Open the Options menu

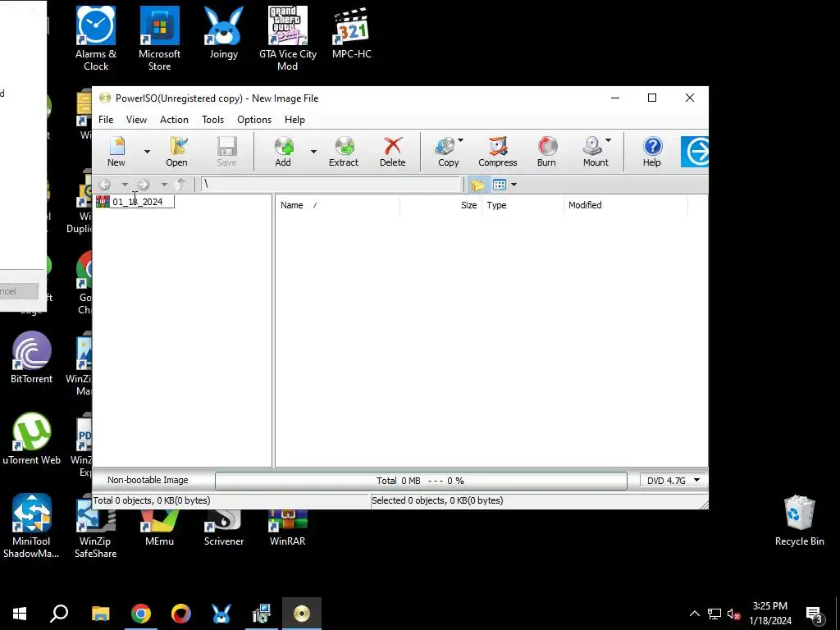[254, 120]
